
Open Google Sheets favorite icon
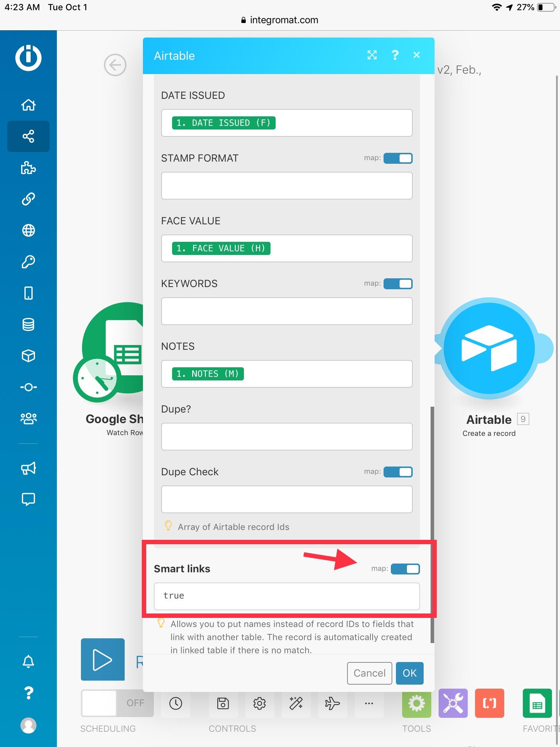(537, 703)
